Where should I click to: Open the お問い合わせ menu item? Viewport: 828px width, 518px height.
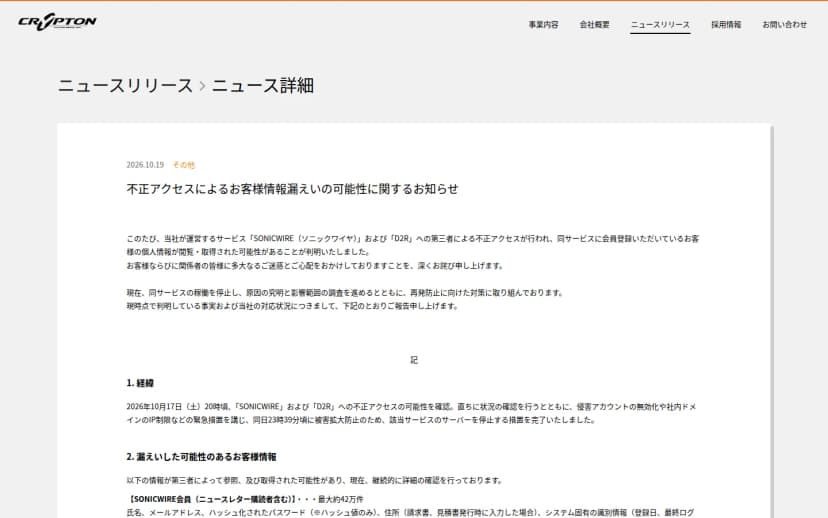[784, 24]
